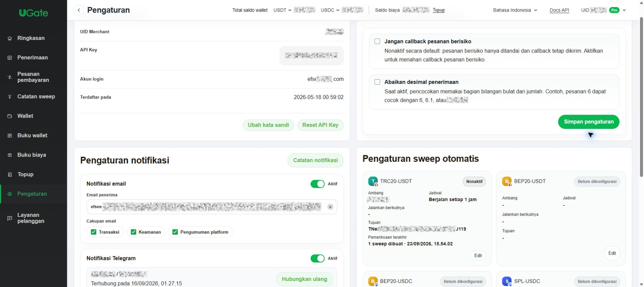Click the Penerimaan sidebar icon
This screenshot has width=644, height=287.
tap(10, 58)
